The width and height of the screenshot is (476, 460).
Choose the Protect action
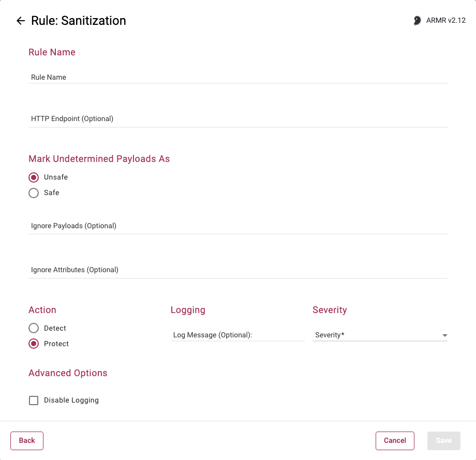coord(34,344)
